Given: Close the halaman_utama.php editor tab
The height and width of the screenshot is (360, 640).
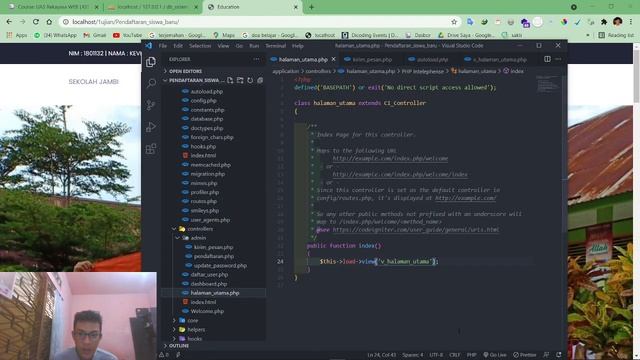Looking at the screenshot, I should click(333, 59).
